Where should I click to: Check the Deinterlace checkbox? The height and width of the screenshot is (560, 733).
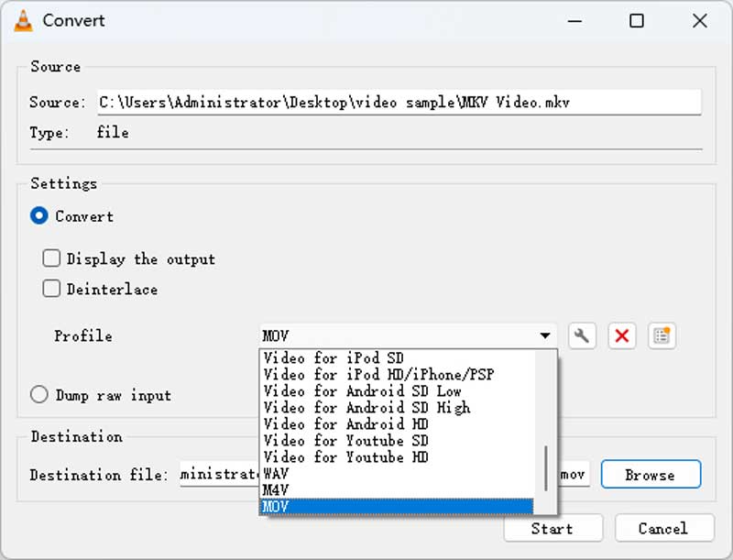52,289
